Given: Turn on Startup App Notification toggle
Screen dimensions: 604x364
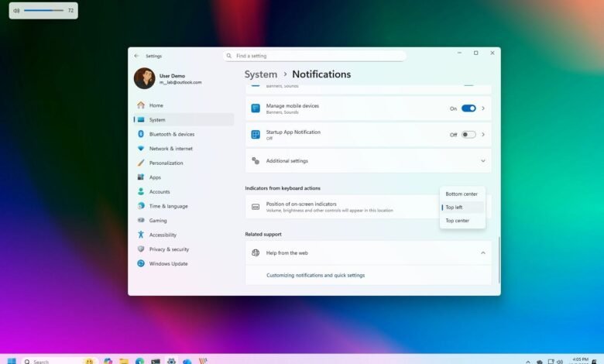Looking at the screenshot, I should click(x=468, y=135).
